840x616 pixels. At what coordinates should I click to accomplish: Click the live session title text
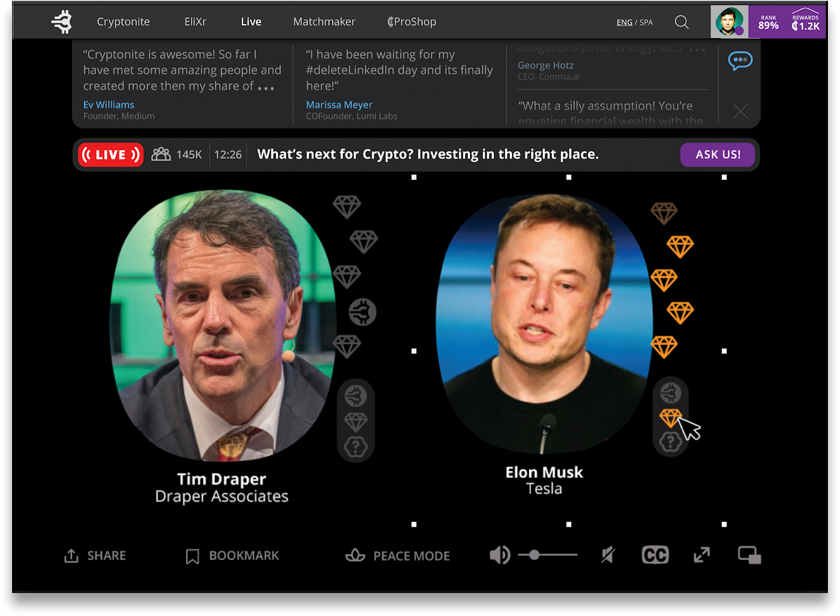[x=428, y=154]
